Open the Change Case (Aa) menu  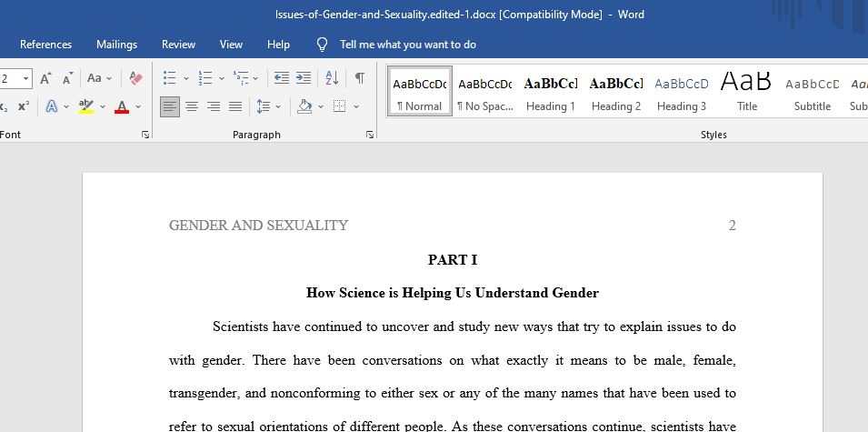(99, 78)
